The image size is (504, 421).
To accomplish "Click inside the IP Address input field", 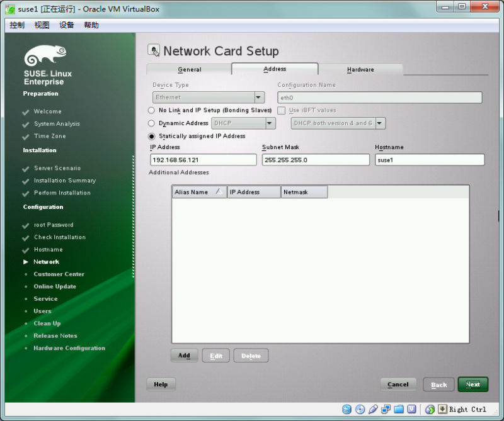I will (x=202, y=159).
